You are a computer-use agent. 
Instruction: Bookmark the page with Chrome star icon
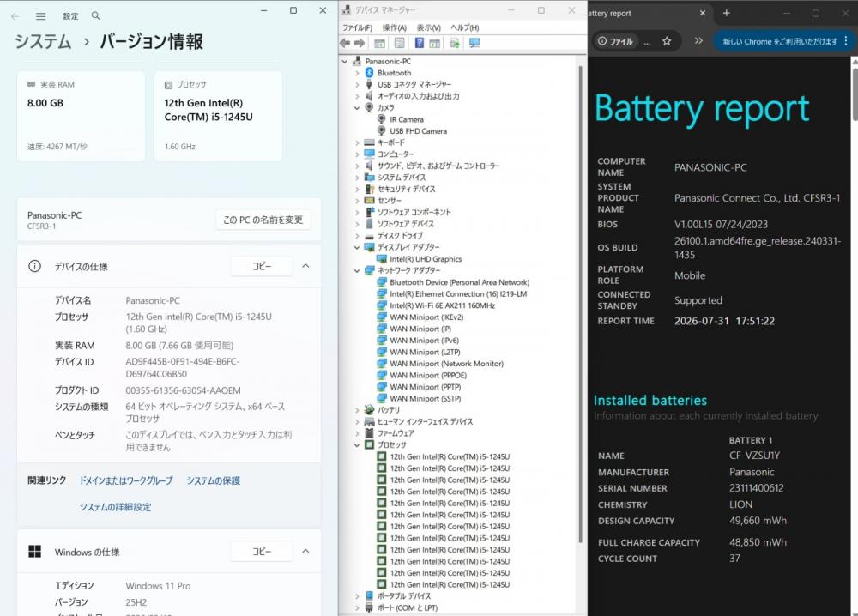tap(667, 41)
